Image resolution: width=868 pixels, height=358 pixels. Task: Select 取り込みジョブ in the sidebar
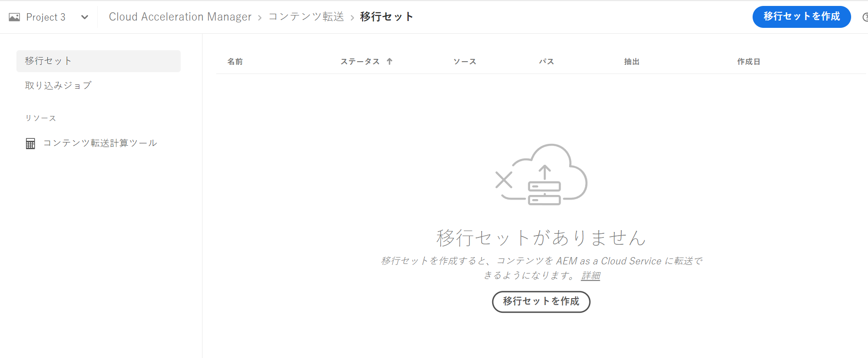click(x=58, y=85)
